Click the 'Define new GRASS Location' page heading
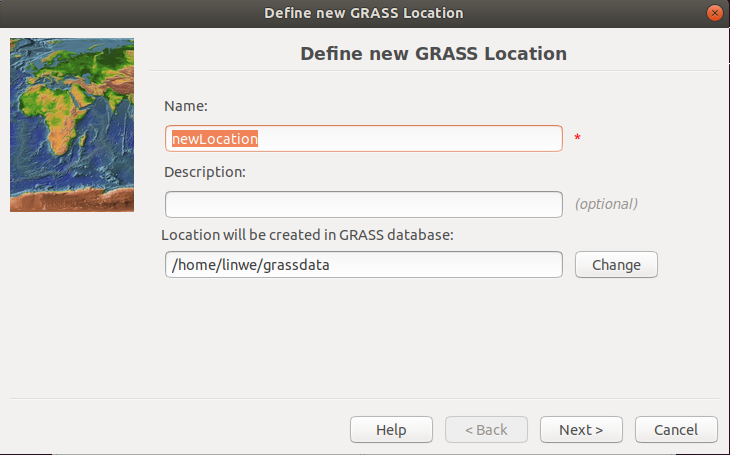The height and width of the screenshot is (455, 730). (x=433, y=54)
